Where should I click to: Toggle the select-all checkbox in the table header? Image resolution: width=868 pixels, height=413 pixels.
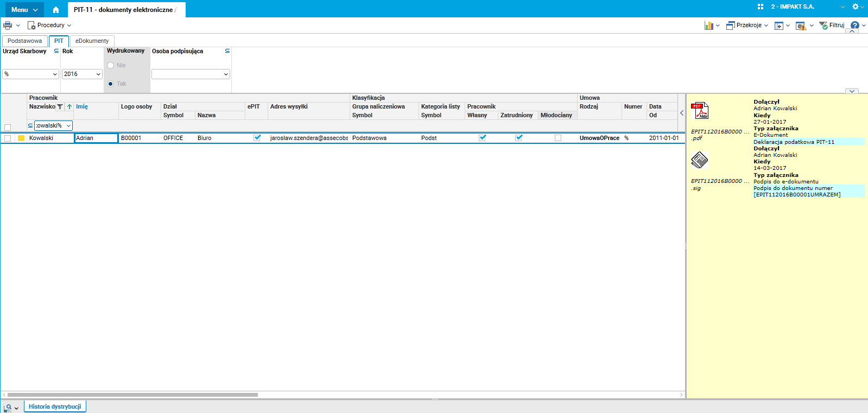pos(8,128)
